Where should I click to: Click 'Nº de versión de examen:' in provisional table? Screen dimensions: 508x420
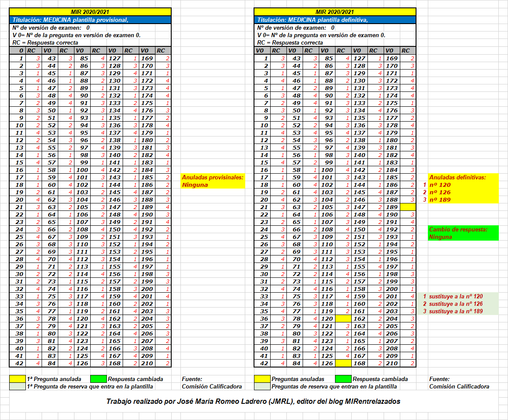[47, 28]
